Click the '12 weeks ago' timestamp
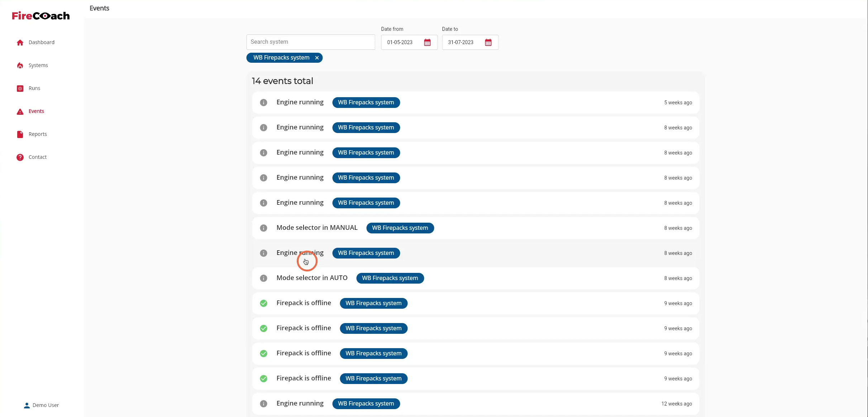This screenshot has width=868, height=417. pyautogui.click(x=677, y=404)
